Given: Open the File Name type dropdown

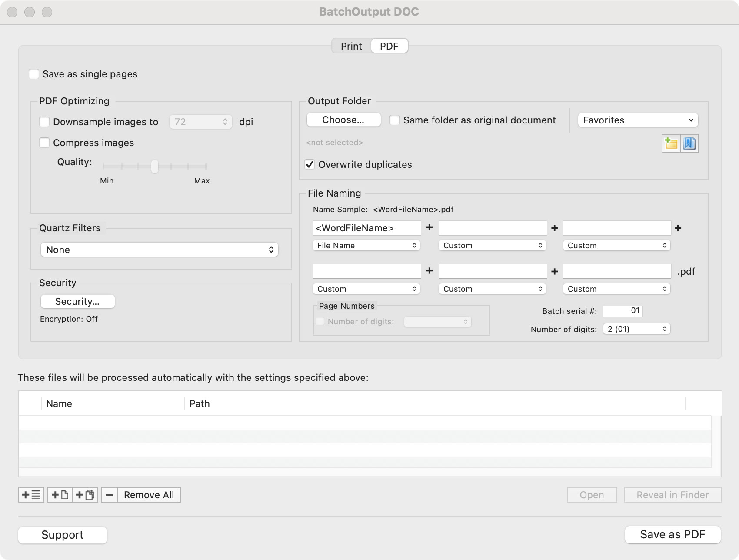Looking at the screenshot, I should click(366, 245).
